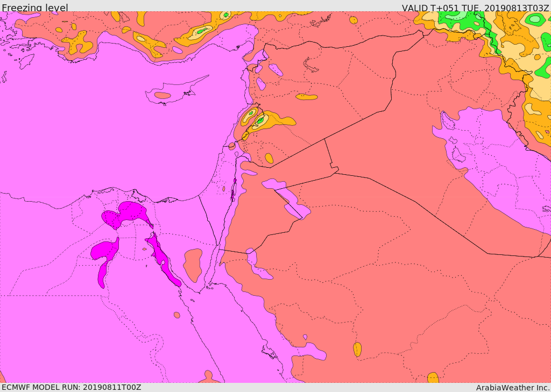Viewport: 551px width, 392px height.
Task: Click the ArabiaWeather Inc. credit text
Action: pos(513,388)
